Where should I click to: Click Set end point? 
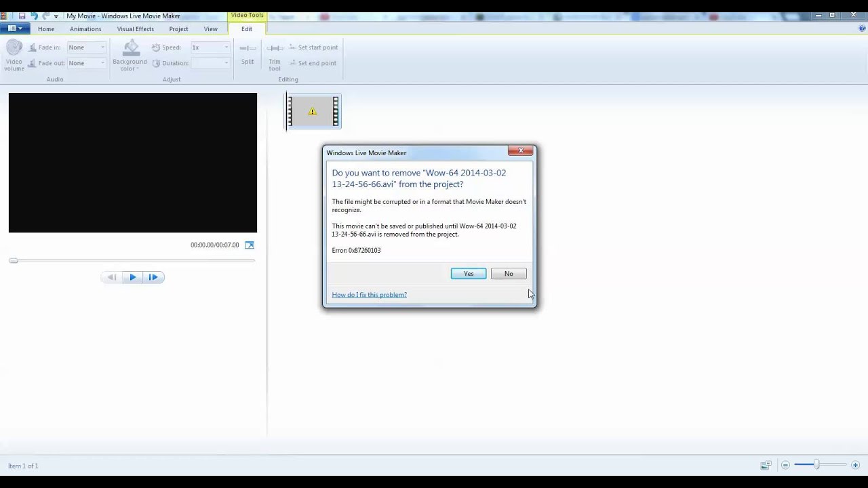click(313, 63)
